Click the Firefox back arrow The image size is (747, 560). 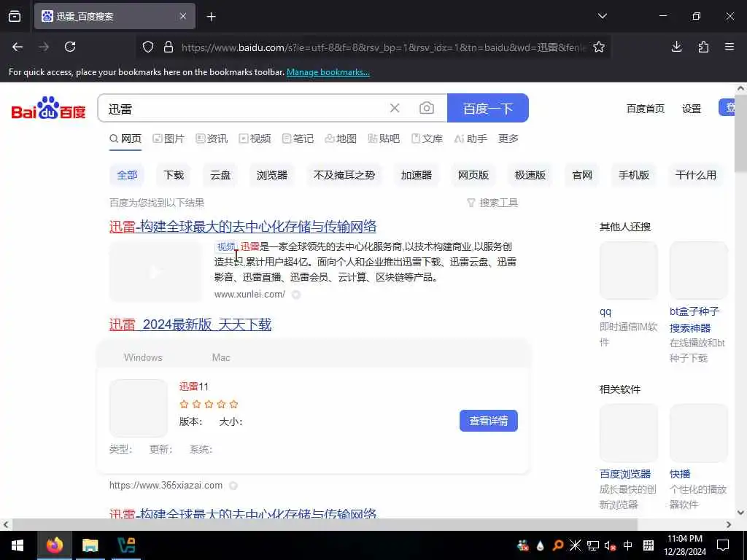point(18,47)
